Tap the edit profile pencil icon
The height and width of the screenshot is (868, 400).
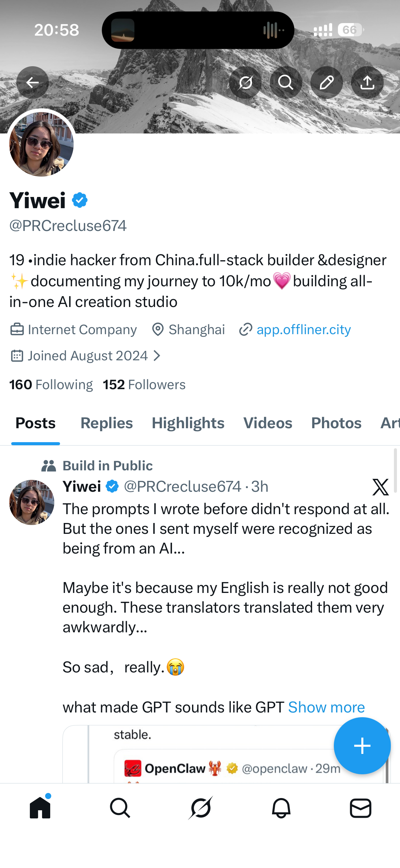pos(326,83)
